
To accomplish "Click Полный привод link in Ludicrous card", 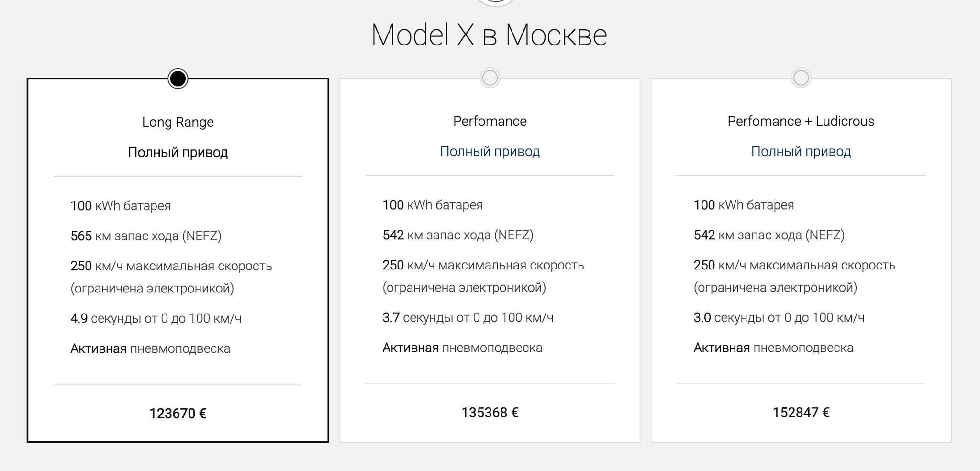I will pyautogui.click(x=801, y=151).
